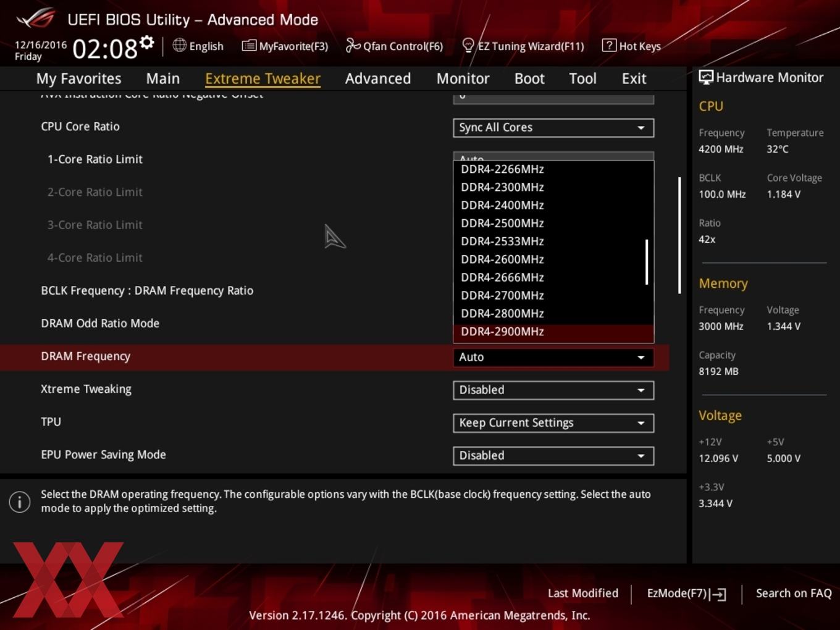The width and height of the screenshot is (840, 630).
Task: Click the 02:08 clock display
Action: click(105, 49)
